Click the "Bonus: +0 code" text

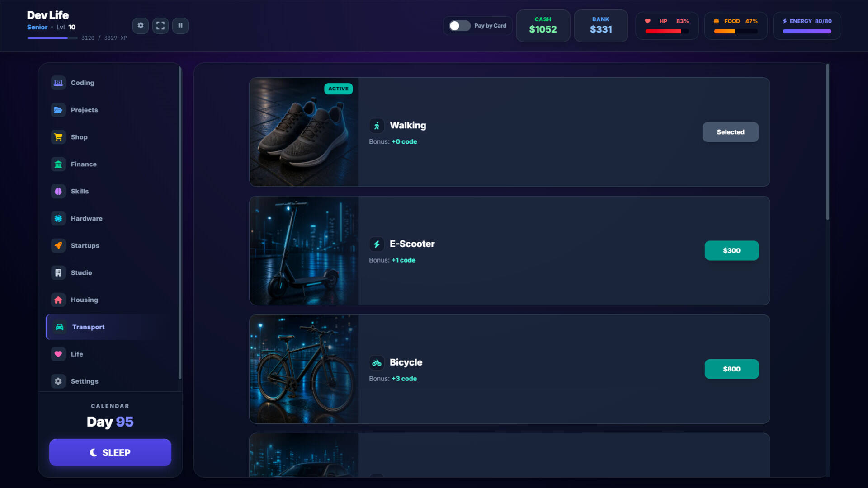(x=393, y=142)
